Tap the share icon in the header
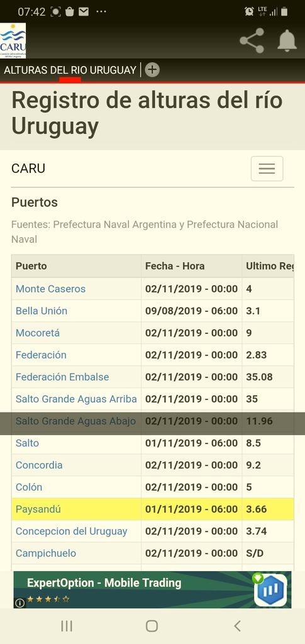The height and width of the screenshot is (644, 305). (x=252, y=41)
